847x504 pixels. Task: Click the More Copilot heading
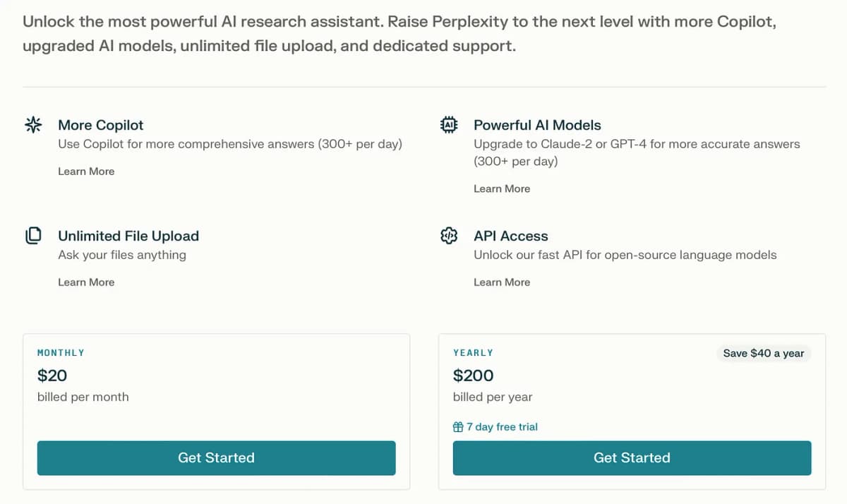point(100,126)
